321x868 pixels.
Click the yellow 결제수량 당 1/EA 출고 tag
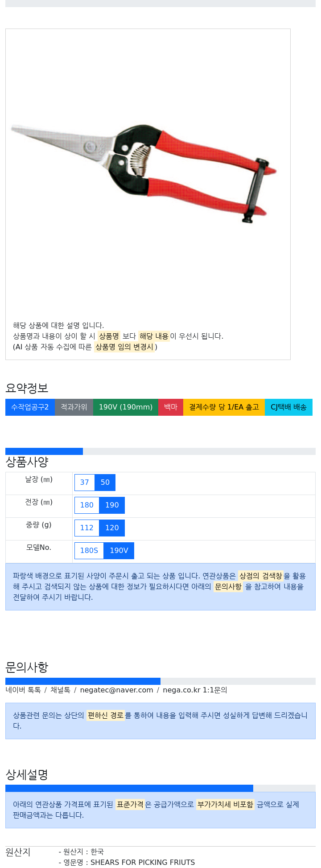click(224, 407)
